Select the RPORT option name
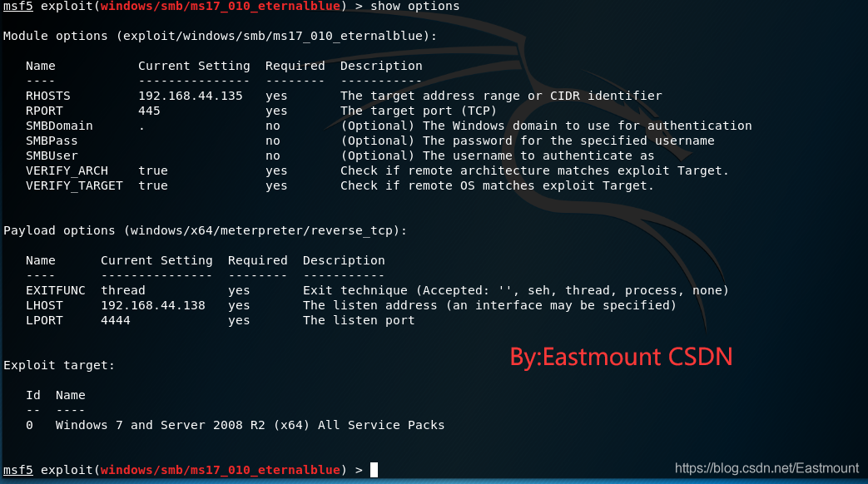The height and width of the screenshot is (484, 868). (44, 111)
